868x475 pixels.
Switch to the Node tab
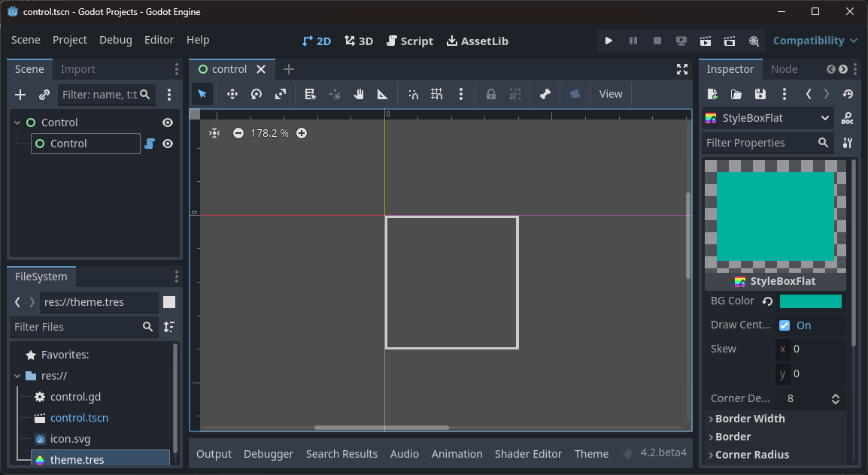784,69
